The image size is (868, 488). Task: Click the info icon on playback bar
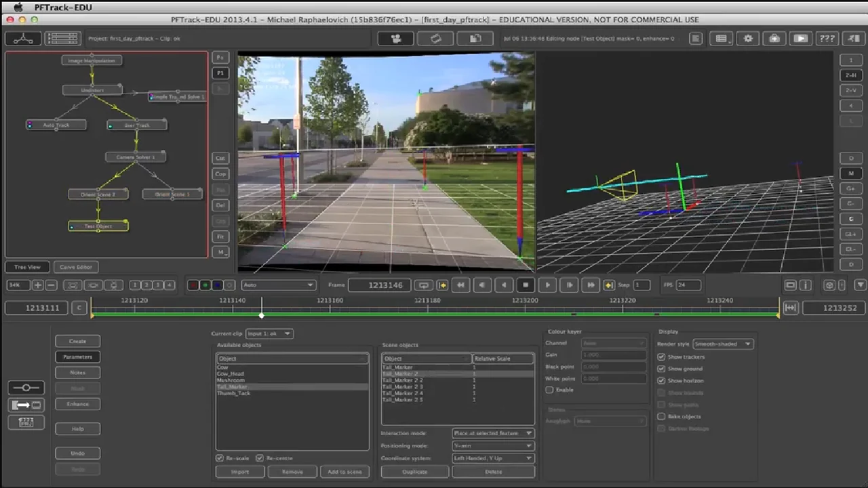806,285
